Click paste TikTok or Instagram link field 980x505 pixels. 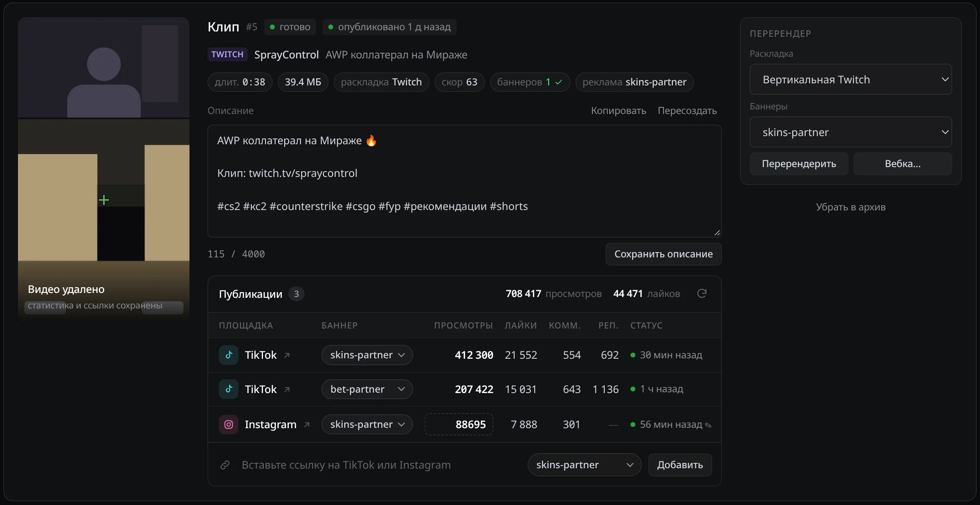(378, 465)
